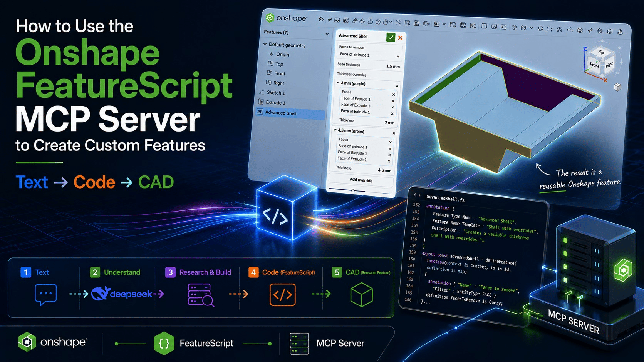The height and width of the screenshot is (362, 644).
Task: Collapse the 3 mm (purple) override group
Action: 338,83
